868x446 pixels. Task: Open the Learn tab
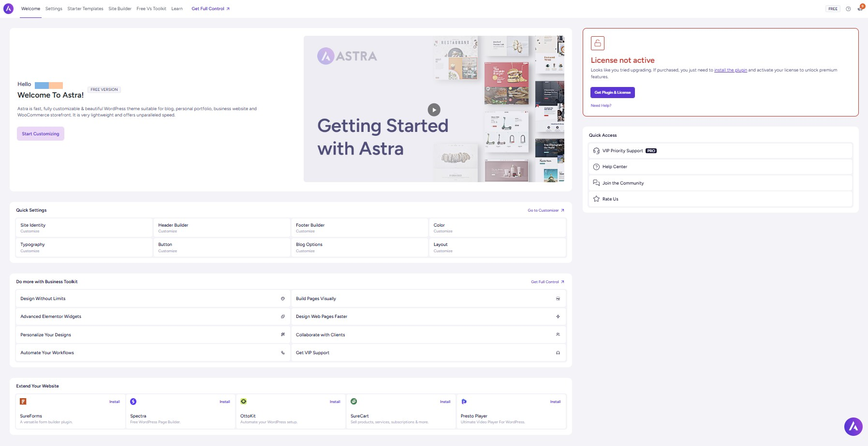[x=177, y=9]
